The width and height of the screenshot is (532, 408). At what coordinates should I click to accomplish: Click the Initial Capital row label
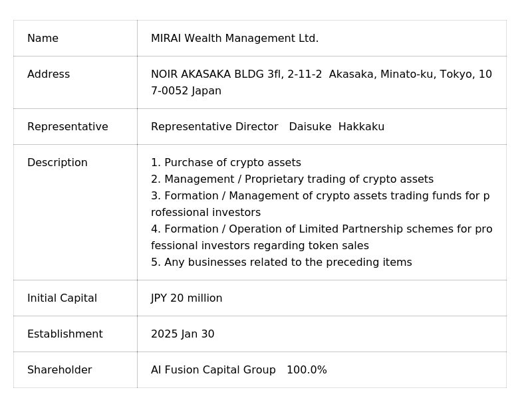[62, 298]
